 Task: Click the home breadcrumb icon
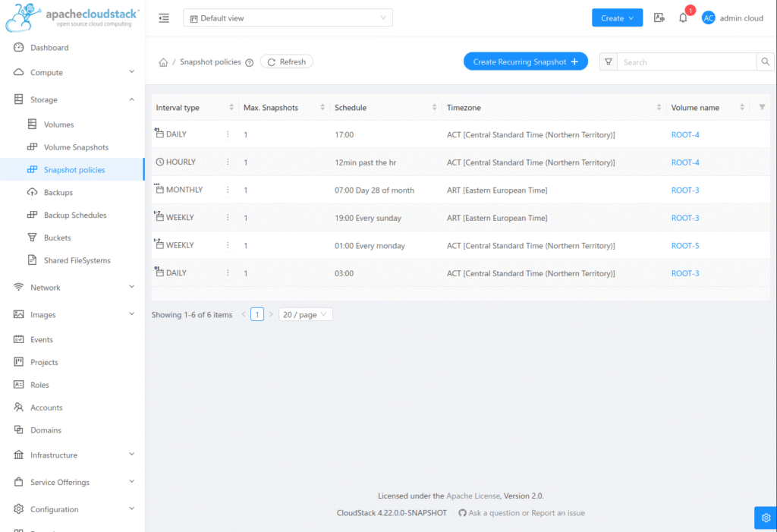click(x=162, y=62)
